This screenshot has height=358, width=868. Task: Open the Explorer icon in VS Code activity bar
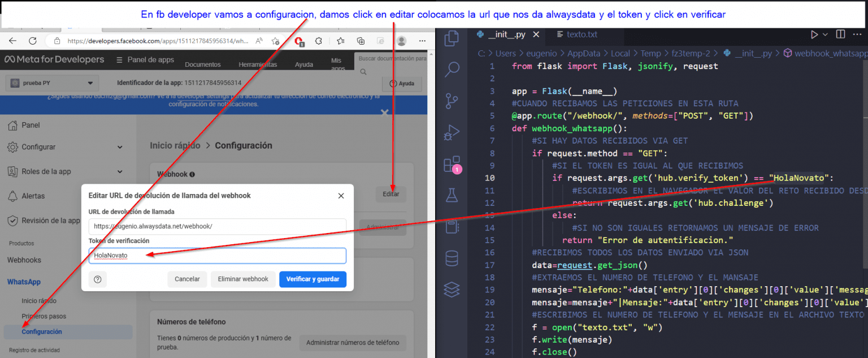451,37
